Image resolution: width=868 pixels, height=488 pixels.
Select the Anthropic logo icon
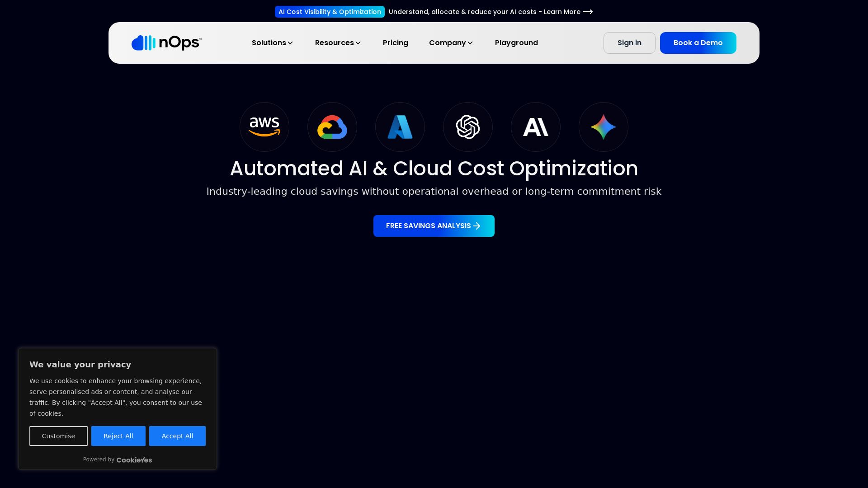(x=536, y=127)
